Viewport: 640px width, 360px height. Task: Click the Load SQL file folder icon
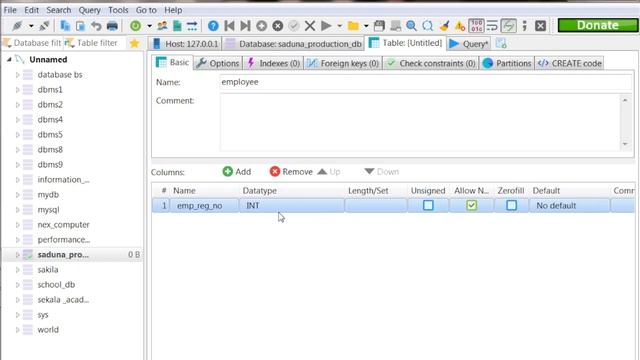(353, 26)
